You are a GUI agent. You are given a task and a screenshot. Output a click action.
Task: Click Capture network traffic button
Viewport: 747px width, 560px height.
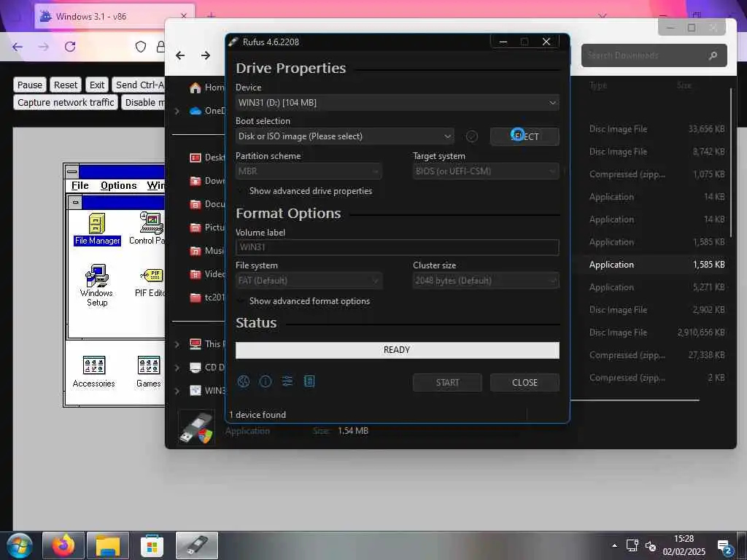tap(66, 103)
